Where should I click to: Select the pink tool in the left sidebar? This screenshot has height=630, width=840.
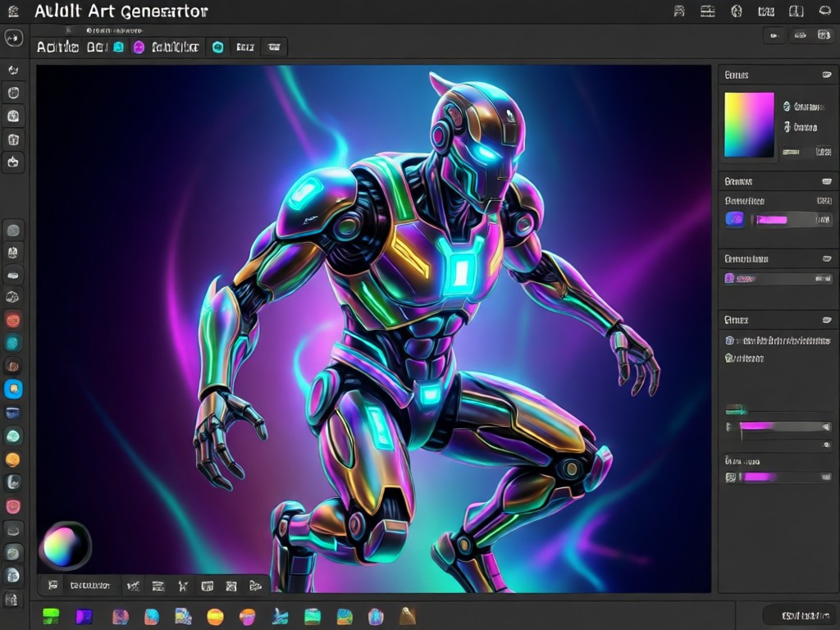[13, 506]
